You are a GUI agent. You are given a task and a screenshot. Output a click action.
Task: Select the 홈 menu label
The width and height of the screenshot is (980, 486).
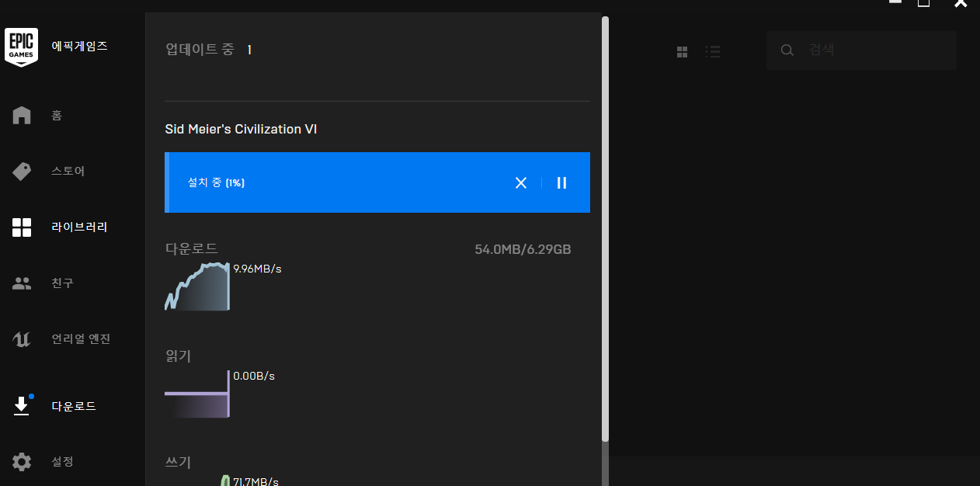(x=57, y=116)
